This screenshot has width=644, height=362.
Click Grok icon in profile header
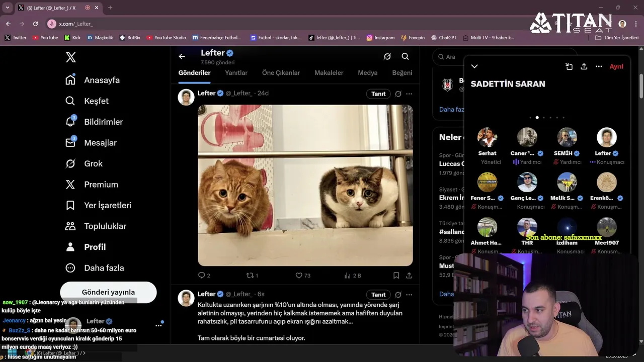[387, 57]
